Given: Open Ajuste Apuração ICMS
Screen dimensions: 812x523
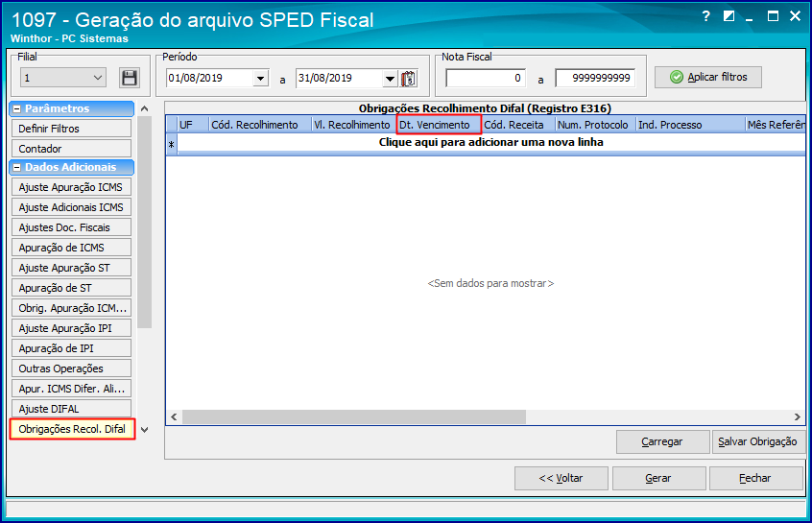Looking at the screenshot, I should (71, 187).
